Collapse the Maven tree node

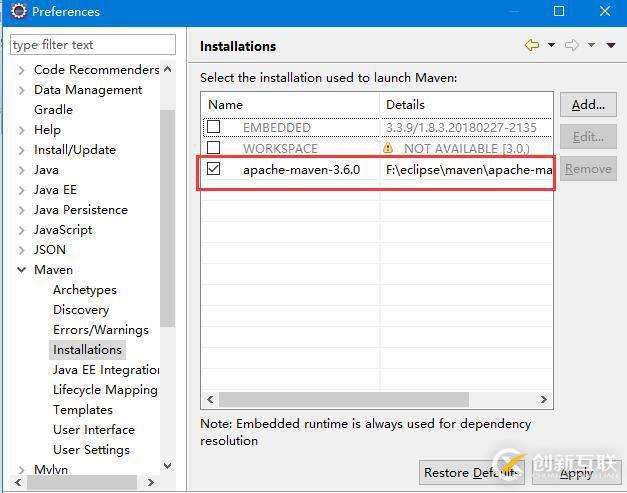pos(22,270)
